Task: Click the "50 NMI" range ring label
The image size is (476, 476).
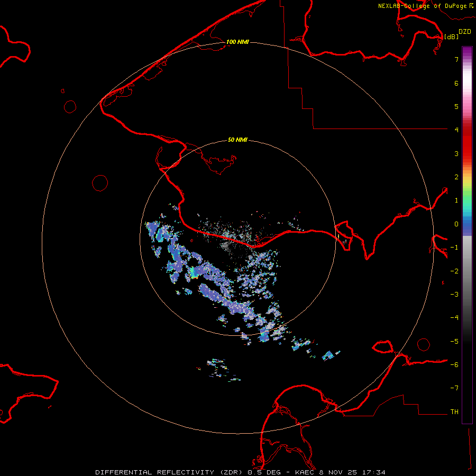Action: click(x=237, y=140)
